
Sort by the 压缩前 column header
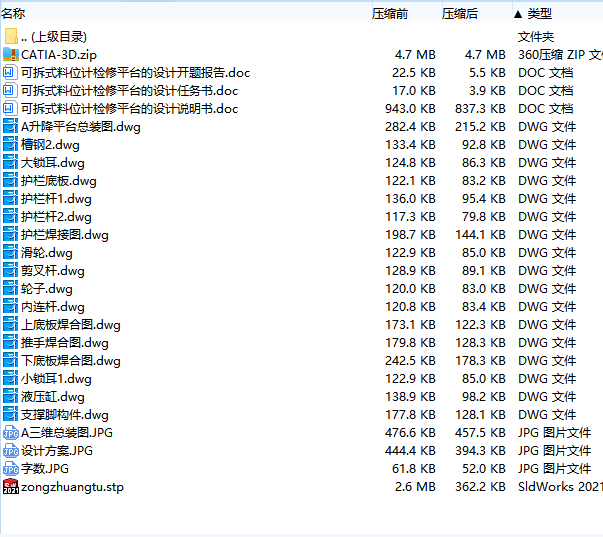(390, 14)
